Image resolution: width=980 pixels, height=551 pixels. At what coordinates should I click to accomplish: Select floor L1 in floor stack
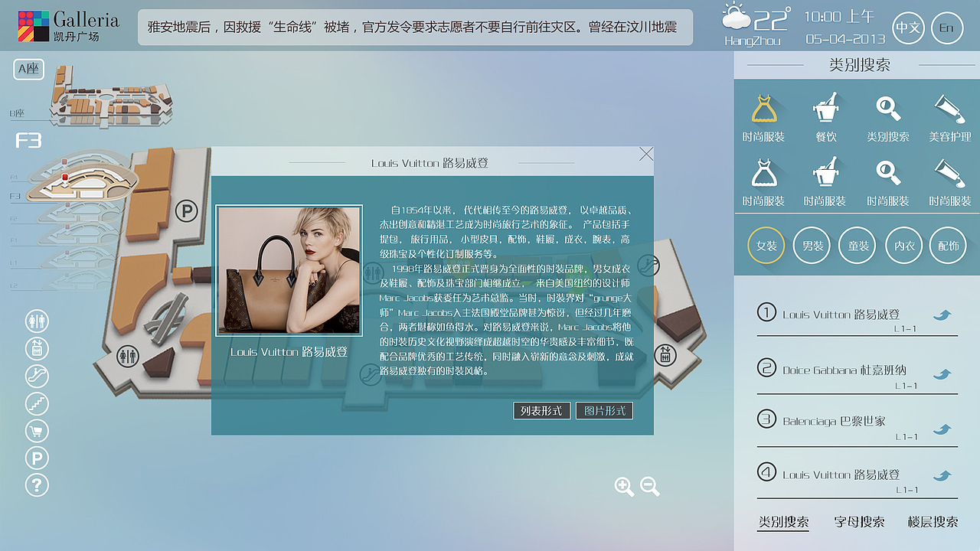tap(14, 263)
